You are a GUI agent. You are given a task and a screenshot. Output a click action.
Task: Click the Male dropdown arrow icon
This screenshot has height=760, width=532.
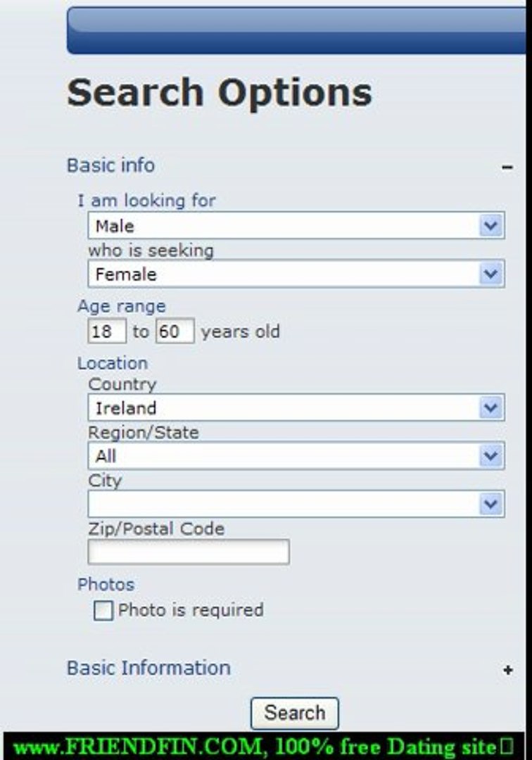click(490, 226)
